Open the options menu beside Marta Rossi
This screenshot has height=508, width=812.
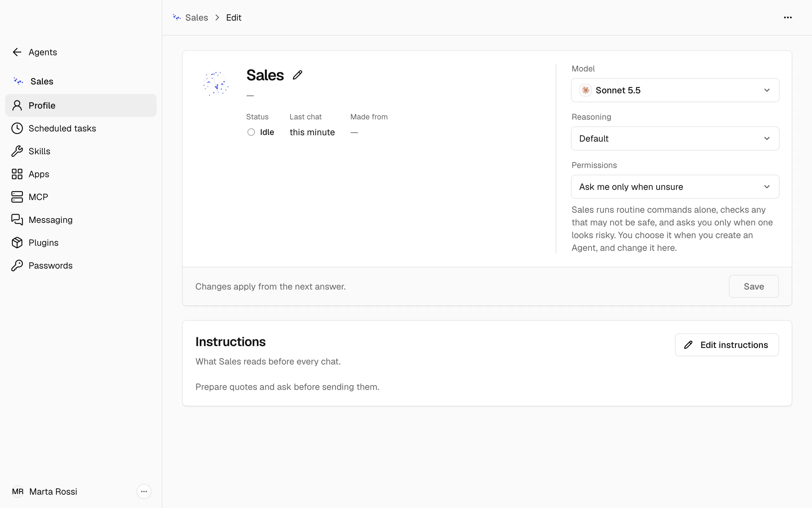144,491
